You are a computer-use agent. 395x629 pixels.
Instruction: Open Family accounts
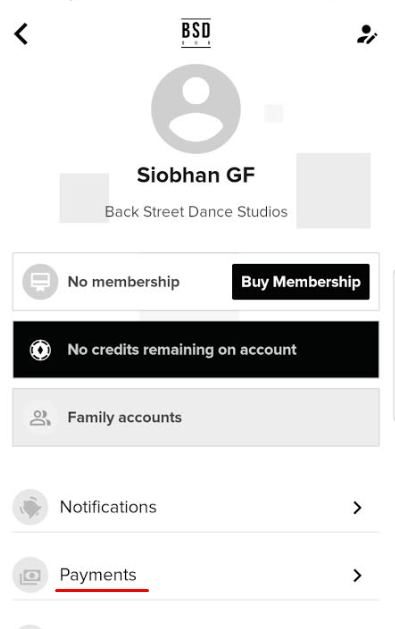point(196,417)
